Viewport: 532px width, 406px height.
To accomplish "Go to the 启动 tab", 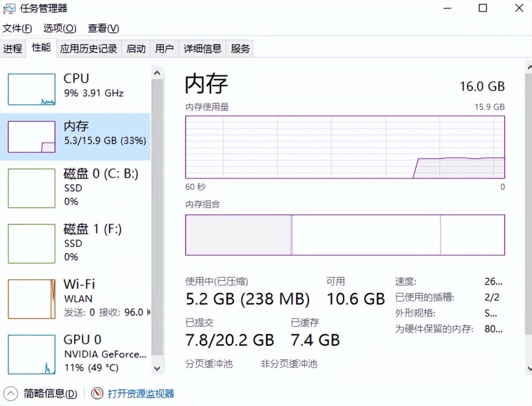I will point(136,48).
